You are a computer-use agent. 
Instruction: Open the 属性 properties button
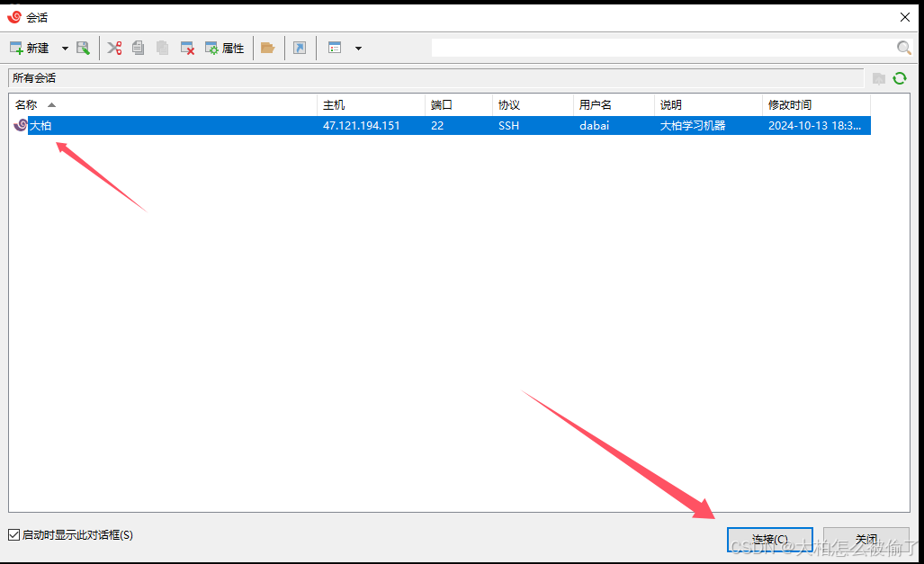[x=225, y=48]
